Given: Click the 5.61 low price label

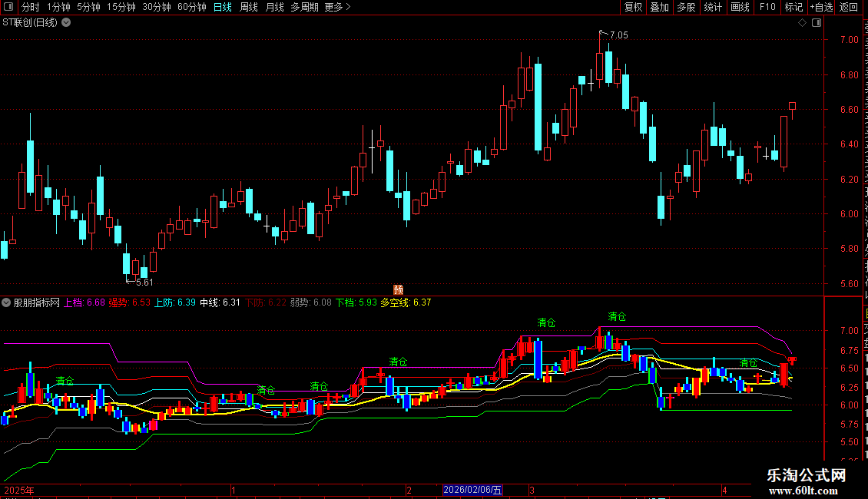Looking at the screenshot, I should (x=144, y=283).
